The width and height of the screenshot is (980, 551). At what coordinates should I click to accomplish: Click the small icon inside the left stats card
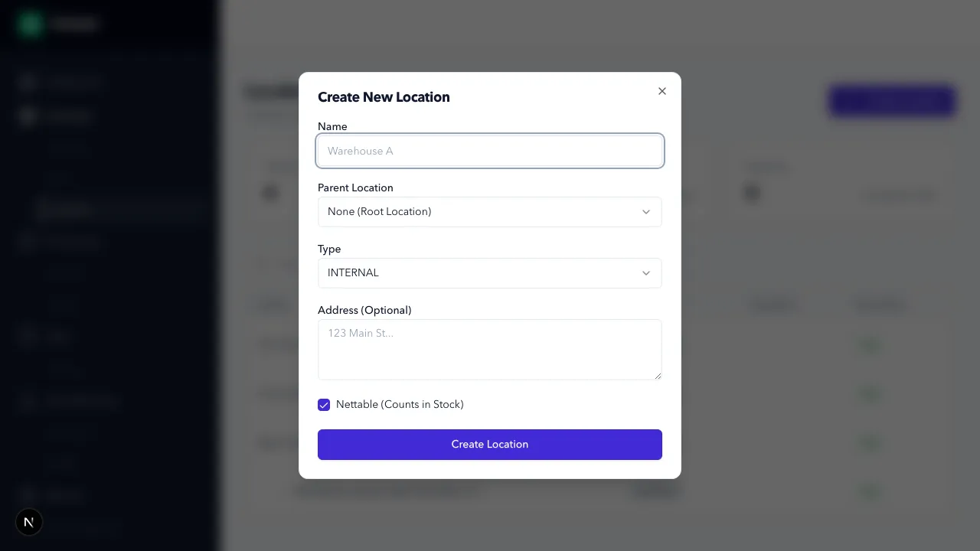(270, 193)
